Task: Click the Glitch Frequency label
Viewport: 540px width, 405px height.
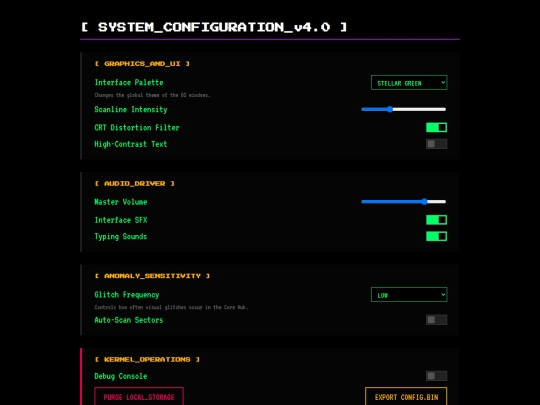Action: pos(127,295)
